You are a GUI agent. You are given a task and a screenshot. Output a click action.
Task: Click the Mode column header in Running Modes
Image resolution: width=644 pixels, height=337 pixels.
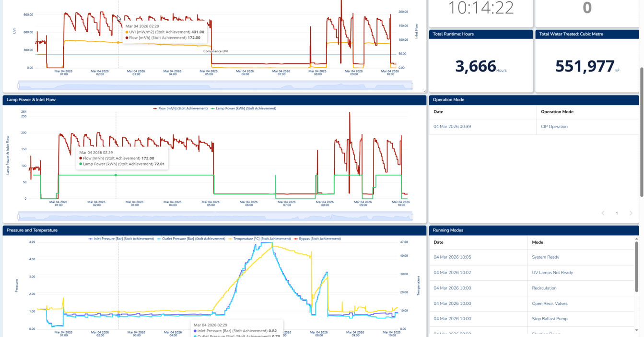pyautogui.click(x=537, y=242)
